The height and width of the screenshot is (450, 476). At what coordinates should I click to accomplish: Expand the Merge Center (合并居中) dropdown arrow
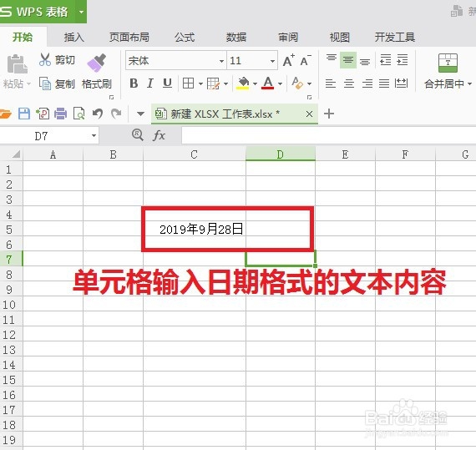(469, 83)
